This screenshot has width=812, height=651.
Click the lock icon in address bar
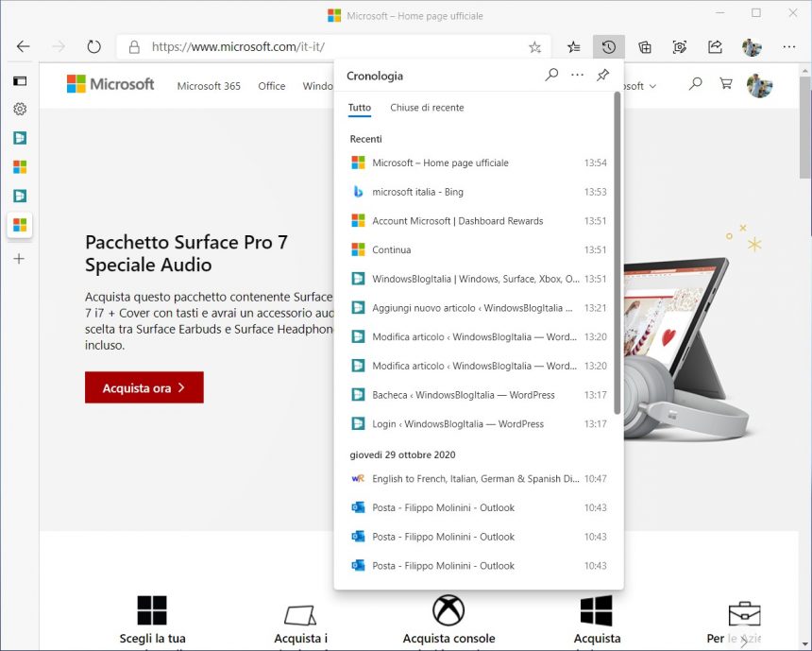coord(134,47)
